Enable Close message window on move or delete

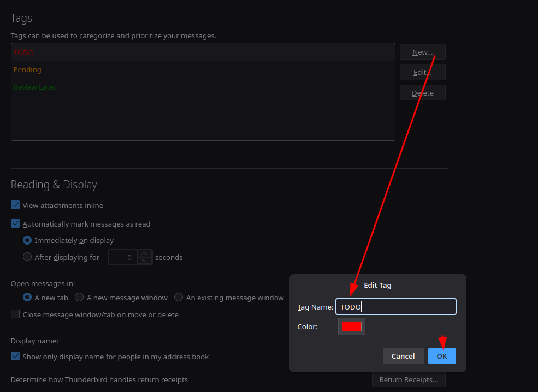click(15, 314)
